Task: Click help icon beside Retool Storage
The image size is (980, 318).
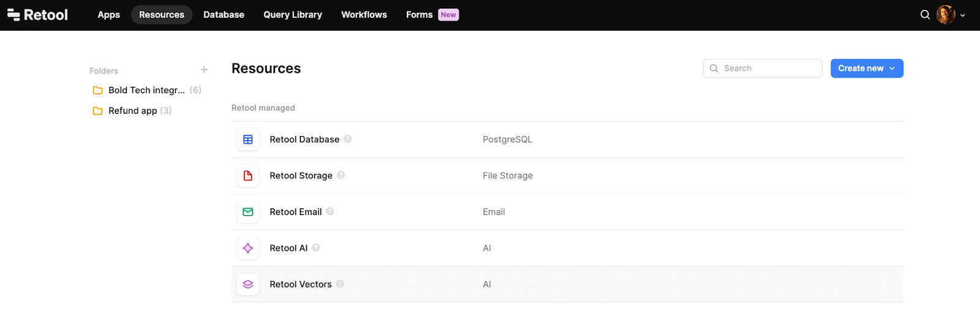Action: pos(341,175)
